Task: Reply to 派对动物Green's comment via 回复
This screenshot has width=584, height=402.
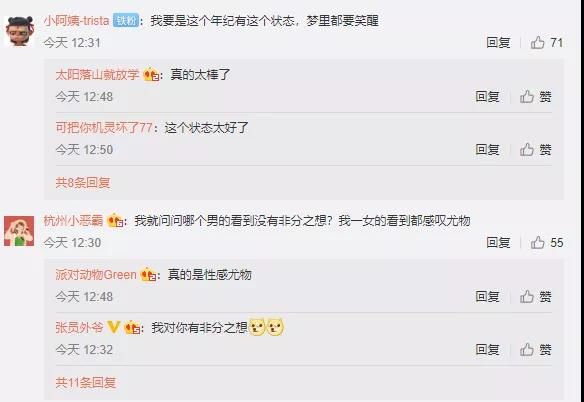Action: tap(488, 297)
